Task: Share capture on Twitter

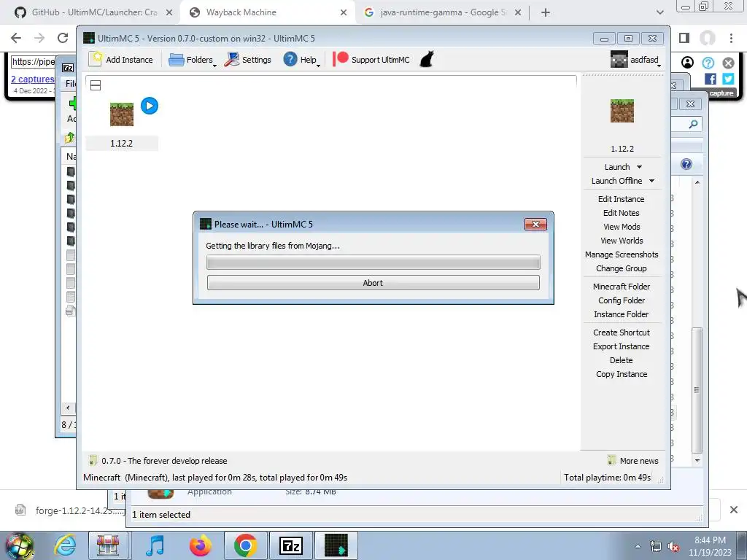Action: [x=728, y=79]
